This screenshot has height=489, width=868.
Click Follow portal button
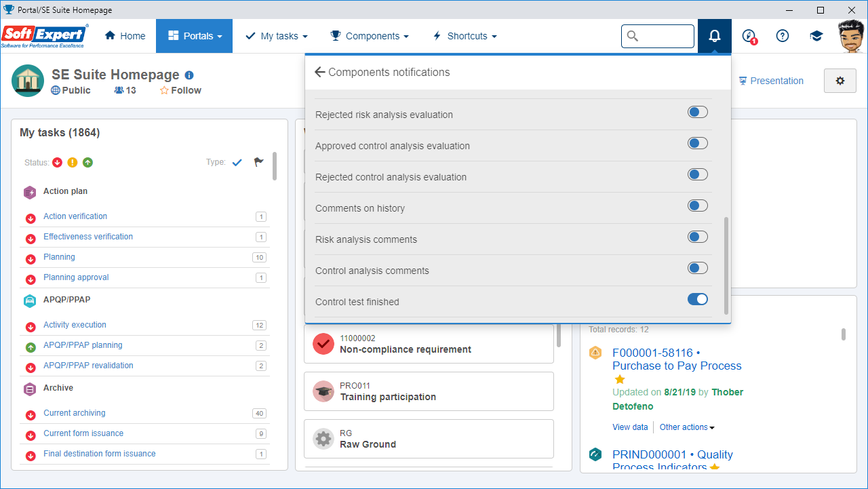180,90
